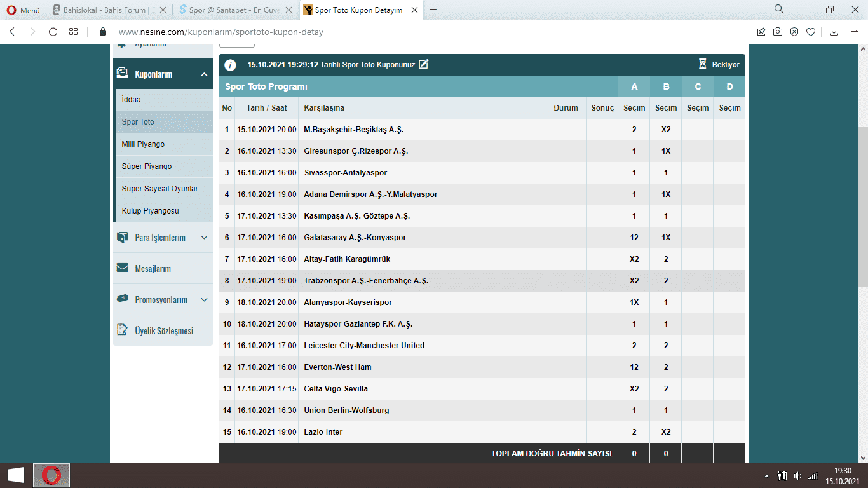Click the Promosyonlarım ticket icon
Screen dimensions: 868x488
coord(123,299)
